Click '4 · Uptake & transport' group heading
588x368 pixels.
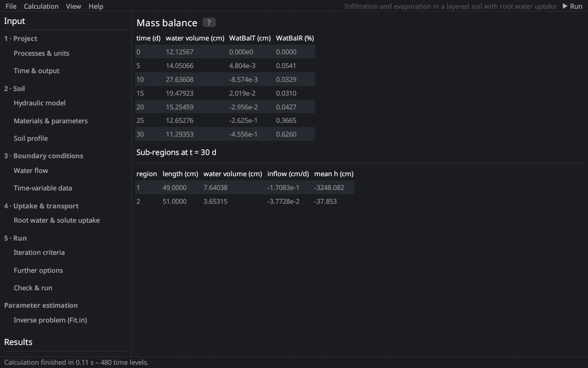click(x=41, y=206)
